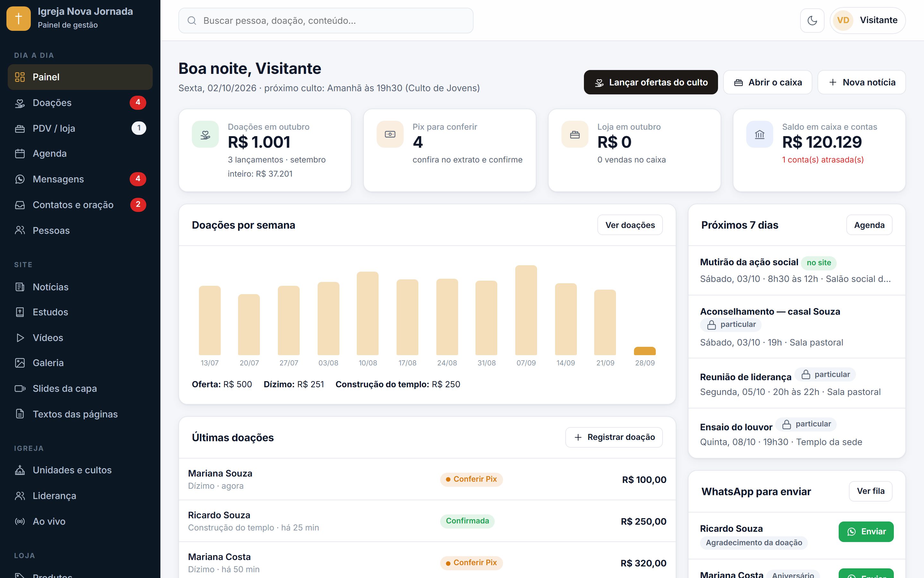Click the search field Buscar pessoa, doação
The height and width of the screenshot is (578, 924).
pyautogui.click(x=326, y=21)
